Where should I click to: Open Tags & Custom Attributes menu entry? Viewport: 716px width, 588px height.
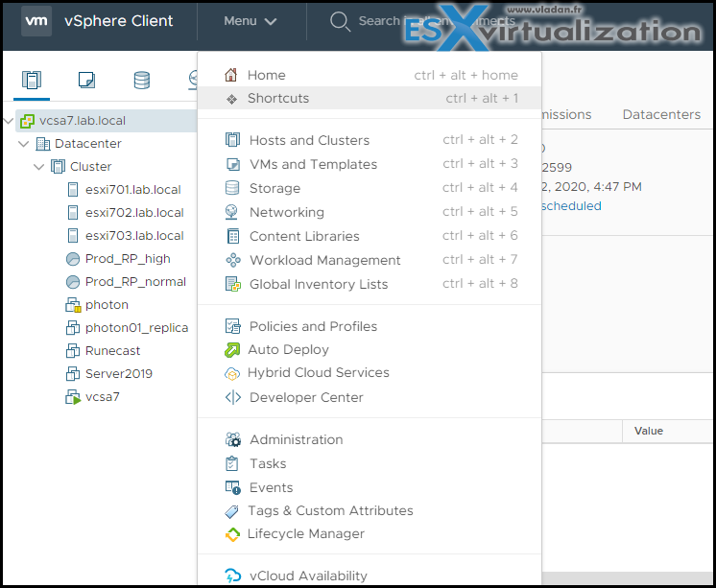(x=330, y=511)
